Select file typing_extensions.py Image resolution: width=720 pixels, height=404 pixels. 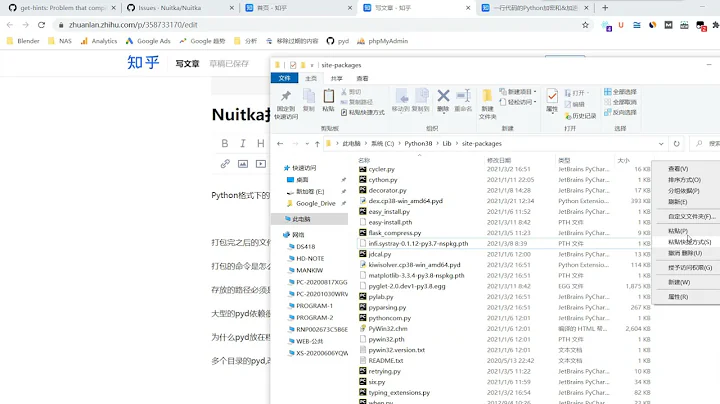[399, 393]
